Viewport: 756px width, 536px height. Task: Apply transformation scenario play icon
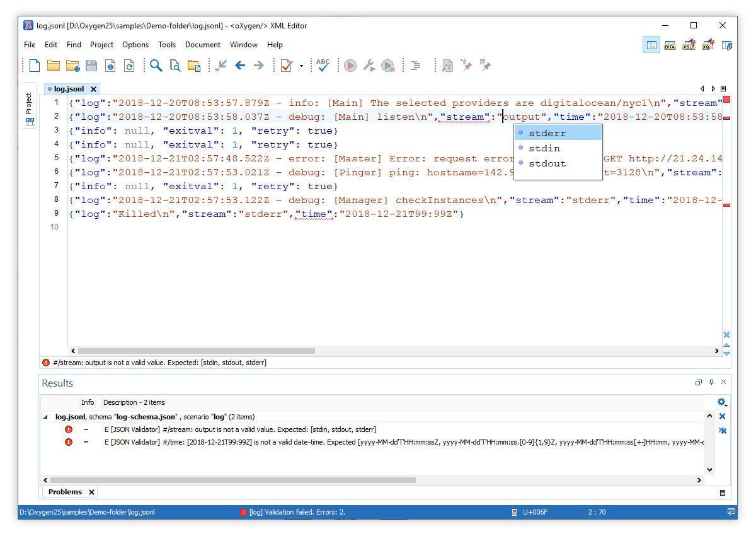(350, 66)
